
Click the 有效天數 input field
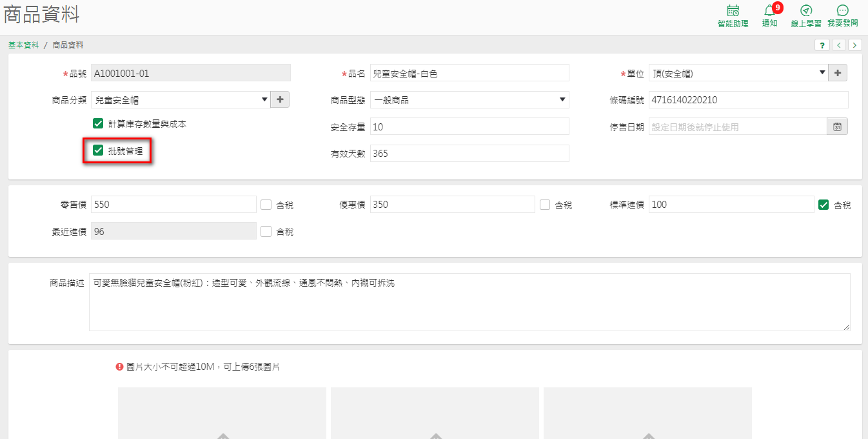pyautogui.click(x=469, y=153)
